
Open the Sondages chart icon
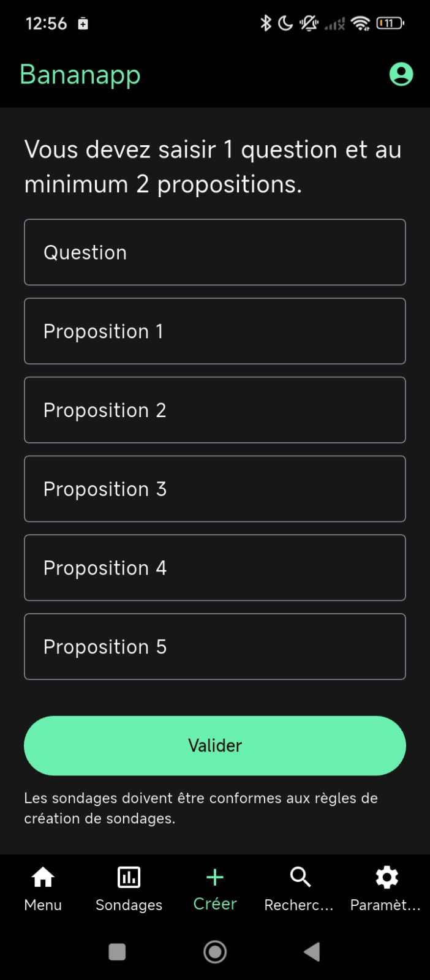coord(129,877)
